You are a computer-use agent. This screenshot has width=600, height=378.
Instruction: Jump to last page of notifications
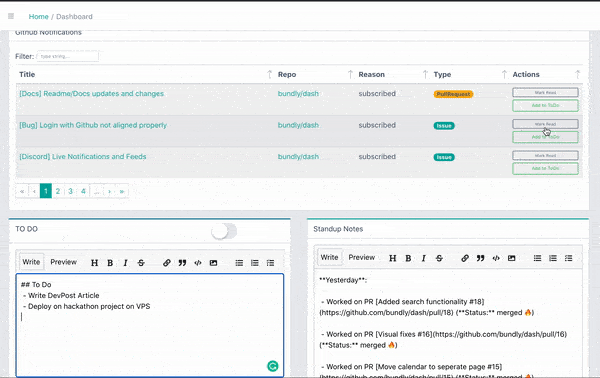point(122,191)
